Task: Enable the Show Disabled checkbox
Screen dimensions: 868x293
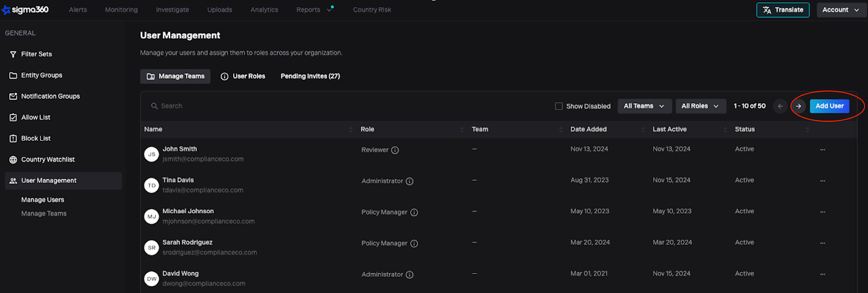Action: point(559,106)
